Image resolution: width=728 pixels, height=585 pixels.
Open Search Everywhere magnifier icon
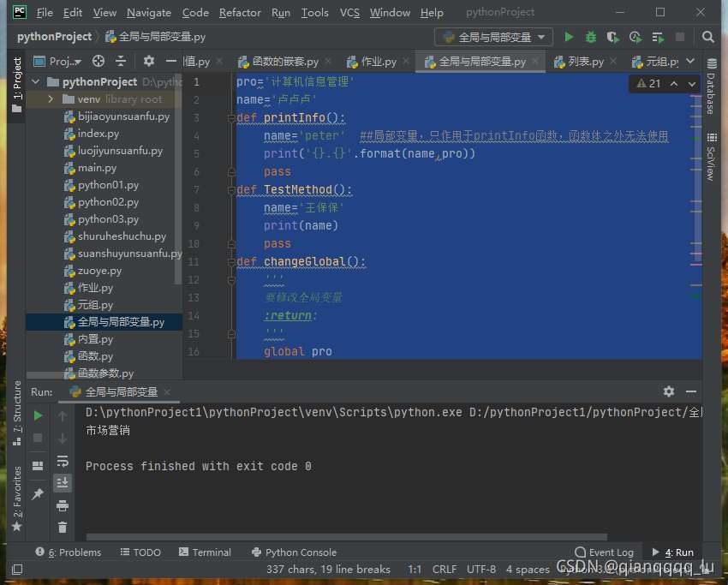pos(708,37)
